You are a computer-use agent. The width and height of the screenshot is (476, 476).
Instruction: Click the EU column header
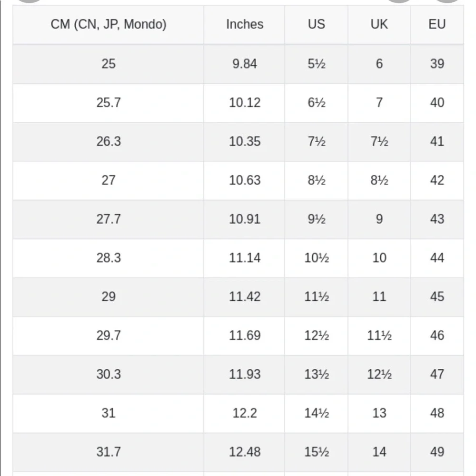437,24
